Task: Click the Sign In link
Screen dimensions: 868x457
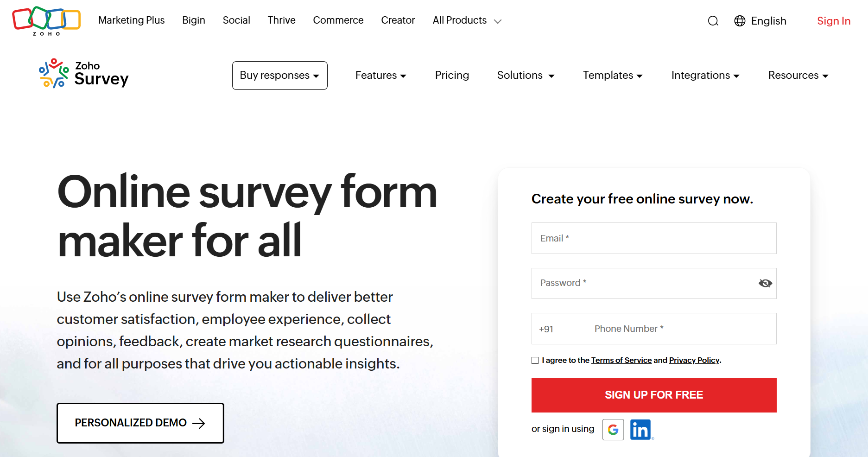Action: pyautogui.click(x=833, y=21)
